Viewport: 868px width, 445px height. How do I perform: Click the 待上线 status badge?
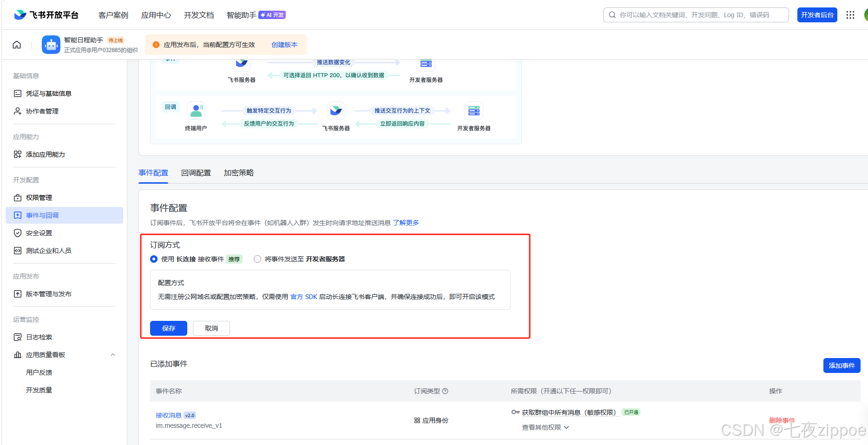pos(116,40)
